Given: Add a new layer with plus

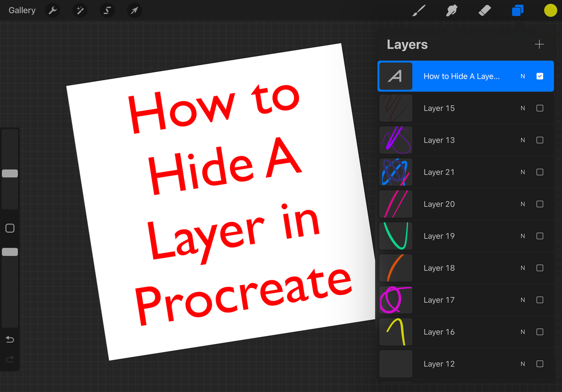Looking at the screenshot, I should pyautogui.click(x=539, y=44).
